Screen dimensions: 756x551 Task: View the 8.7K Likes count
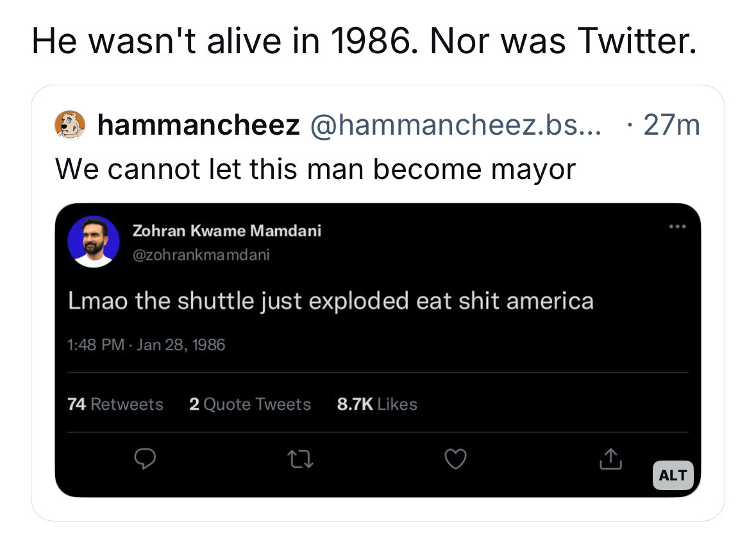(377, 404)
